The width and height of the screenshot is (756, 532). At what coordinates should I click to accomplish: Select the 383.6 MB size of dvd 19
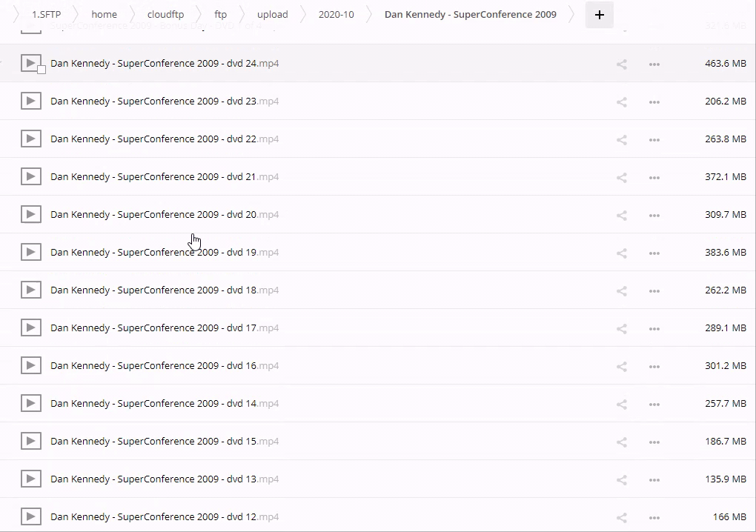tap(725, 252)
